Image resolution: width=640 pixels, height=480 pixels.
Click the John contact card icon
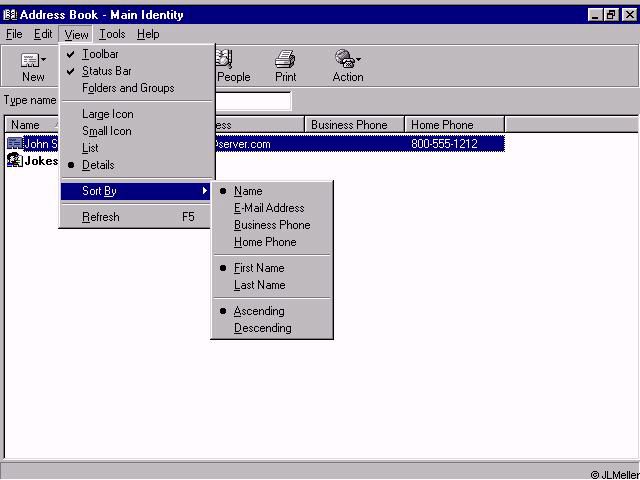14,144
